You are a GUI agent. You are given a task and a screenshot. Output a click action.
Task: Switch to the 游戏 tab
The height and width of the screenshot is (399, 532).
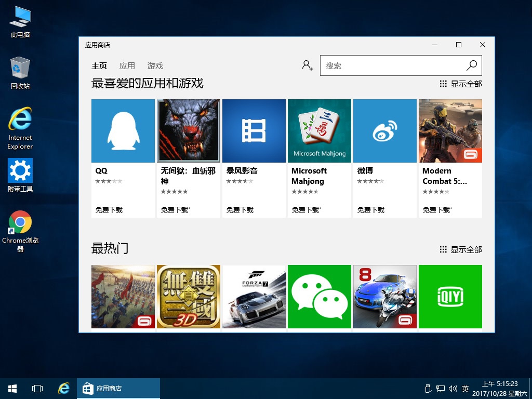pos(155,66)
